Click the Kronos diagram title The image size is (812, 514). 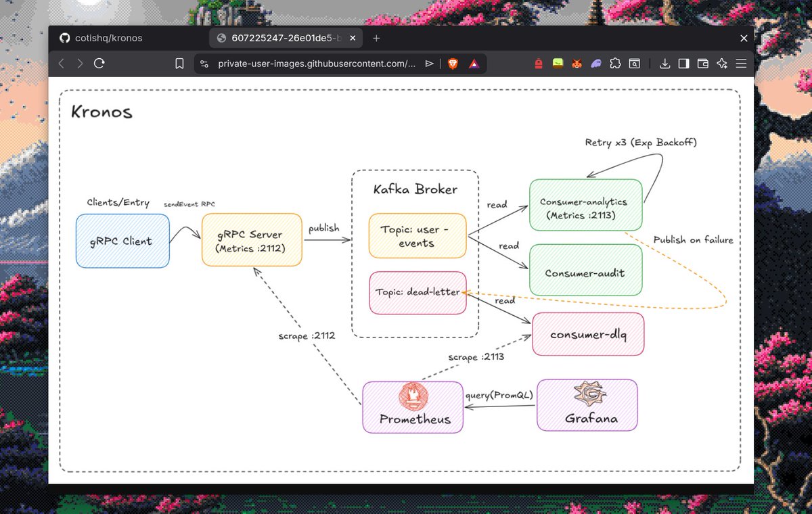(101, 112)
